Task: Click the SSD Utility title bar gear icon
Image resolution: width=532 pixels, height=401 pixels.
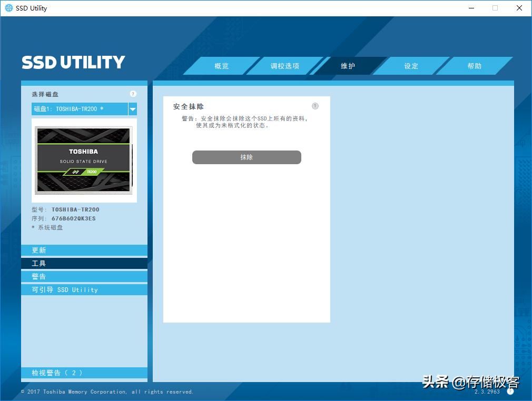Action: (9, 8)
